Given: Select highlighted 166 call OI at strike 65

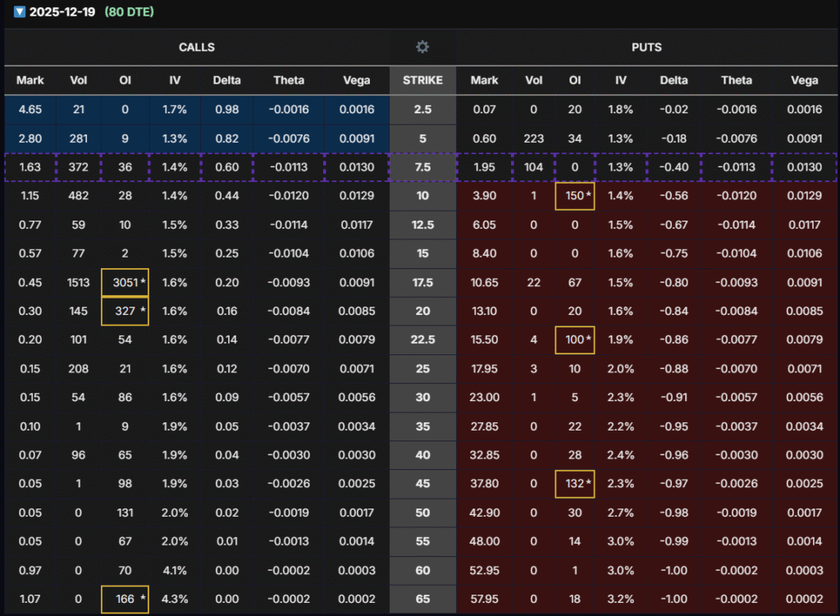Looking at the screenshot, I should point(126,600).
